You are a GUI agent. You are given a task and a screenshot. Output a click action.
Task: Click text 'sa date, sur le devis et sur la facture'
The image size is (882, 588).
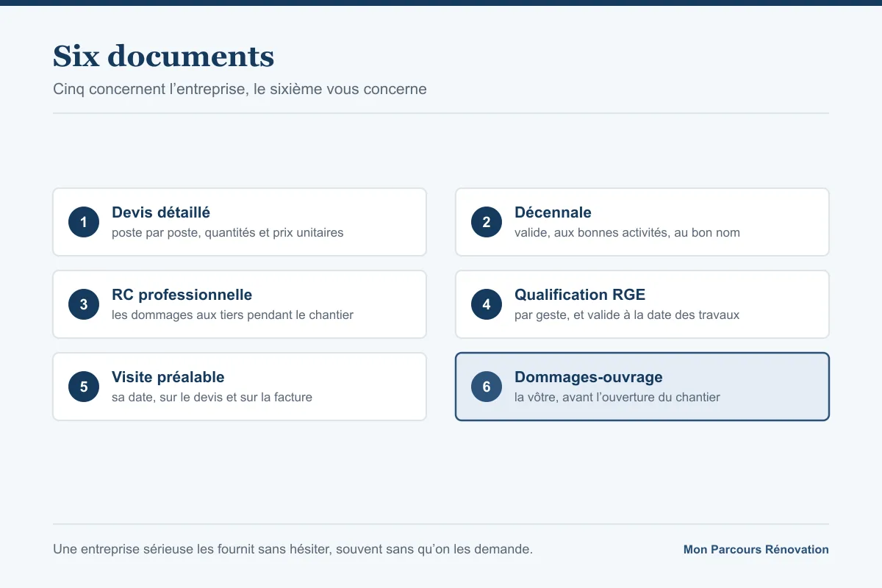coord(212,398)
